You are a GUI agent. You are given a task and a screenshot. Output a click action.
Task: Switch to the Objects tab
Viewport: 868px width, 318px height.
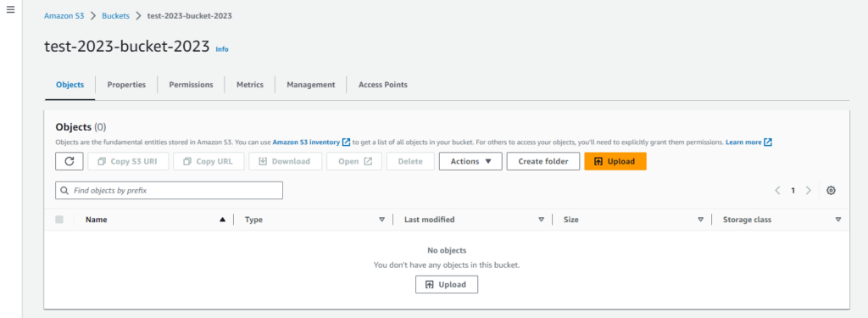click(x=70, y=85)
